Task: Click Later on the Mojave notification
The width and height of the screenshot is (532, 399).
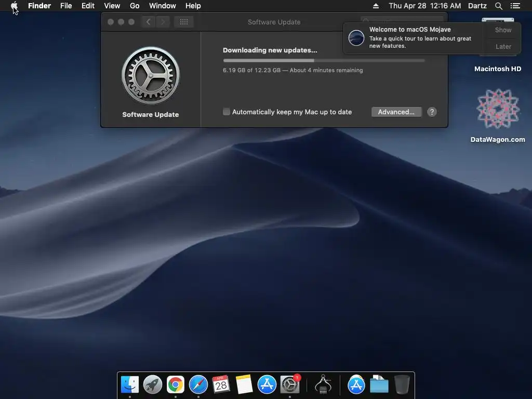Action: [503, 46]
